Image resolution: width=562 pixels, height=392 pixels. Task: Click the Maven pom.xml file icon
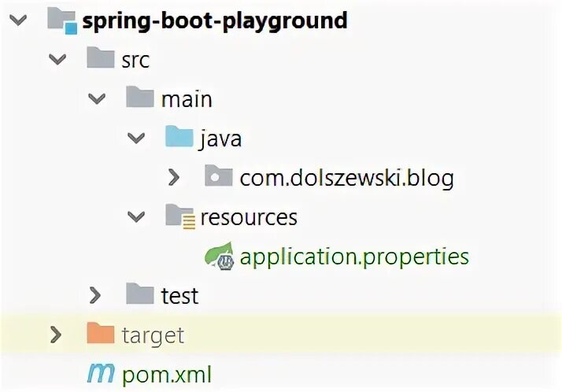click(x=101, y=373)
